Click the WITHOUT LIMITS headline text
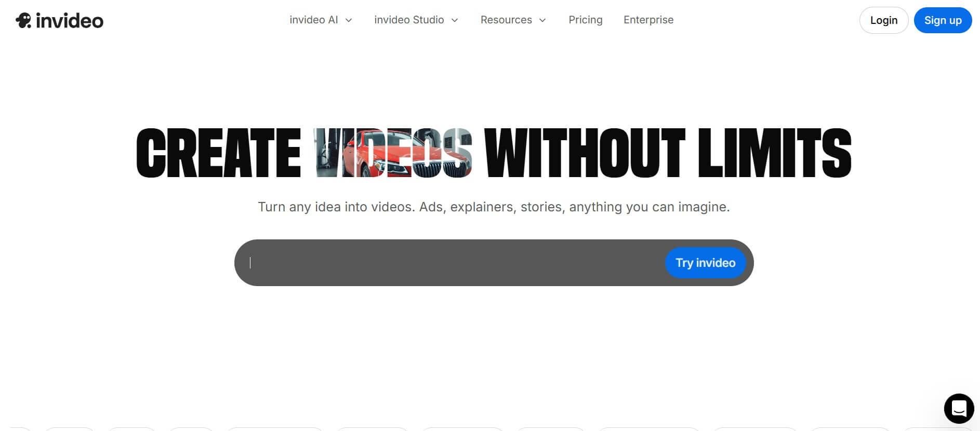The height and width of the screenshot is (431, 980). click(x=668, y=153)
